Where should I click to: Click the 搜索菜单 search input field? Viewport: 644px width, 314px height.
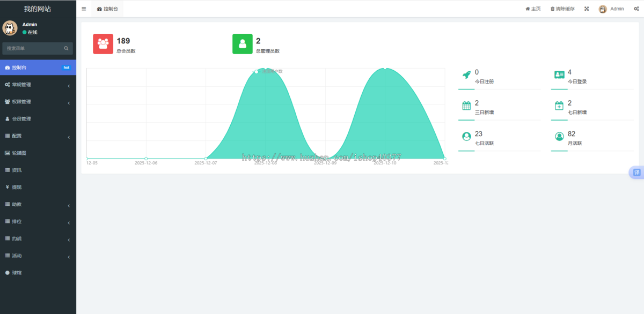pyautogui.click(x=32, y=48)
